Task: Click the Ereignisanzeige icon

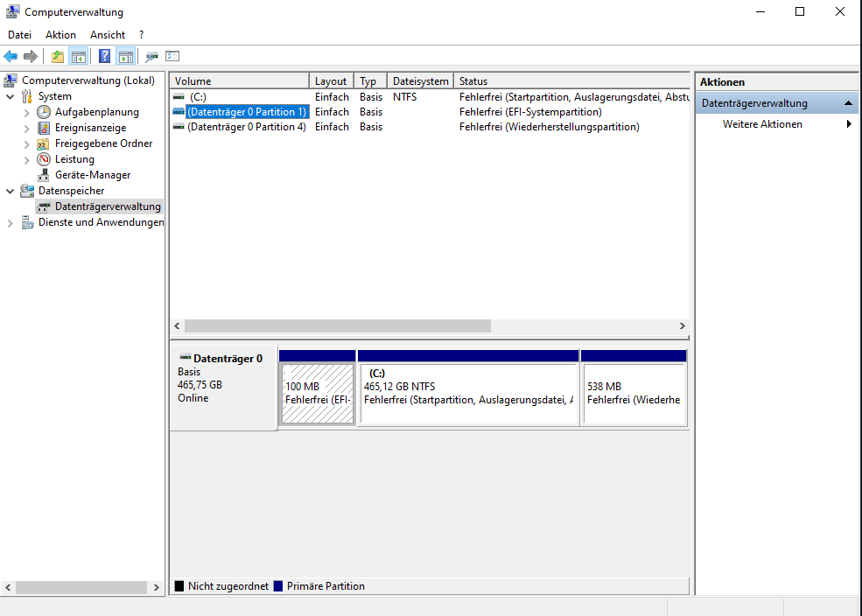Action: [44, 128]
